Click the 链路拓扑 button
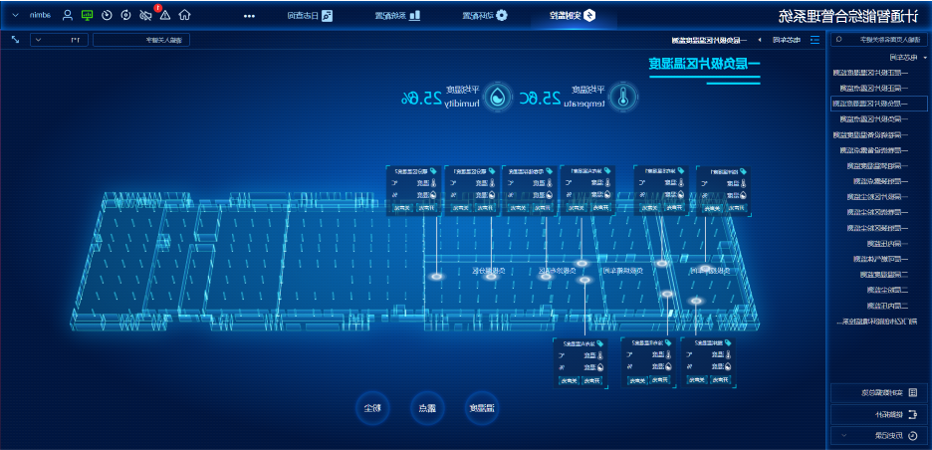Screen dimensions: 932x450 pyautogui.click(x=878, y=414)
